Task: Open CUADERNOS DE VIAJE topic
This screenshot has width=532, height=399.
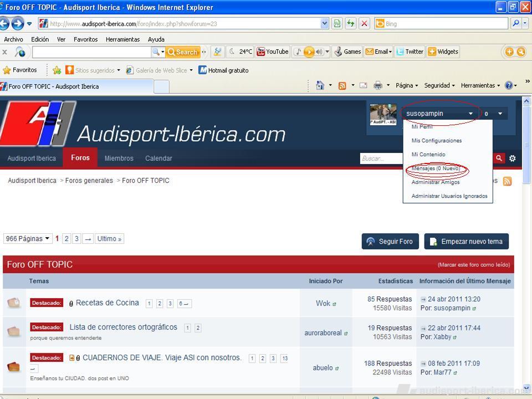Action: click(x=162, y=357)
